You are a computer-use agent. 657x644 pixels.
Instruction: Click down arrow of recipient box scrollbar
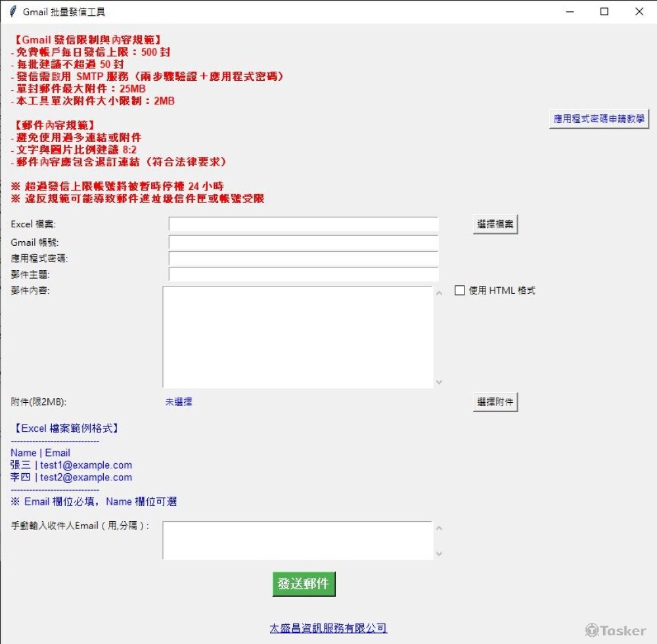click(x=439, y=554)
